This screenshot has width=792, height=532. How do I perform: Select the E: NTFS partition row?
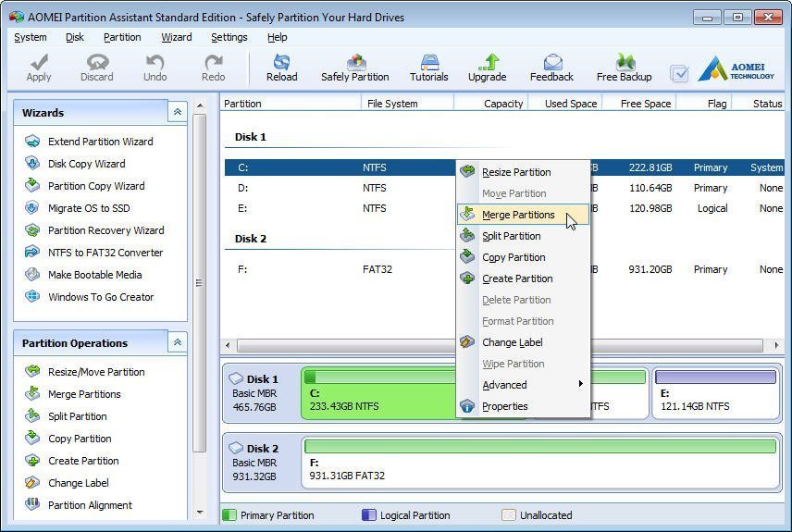point(504,208)
